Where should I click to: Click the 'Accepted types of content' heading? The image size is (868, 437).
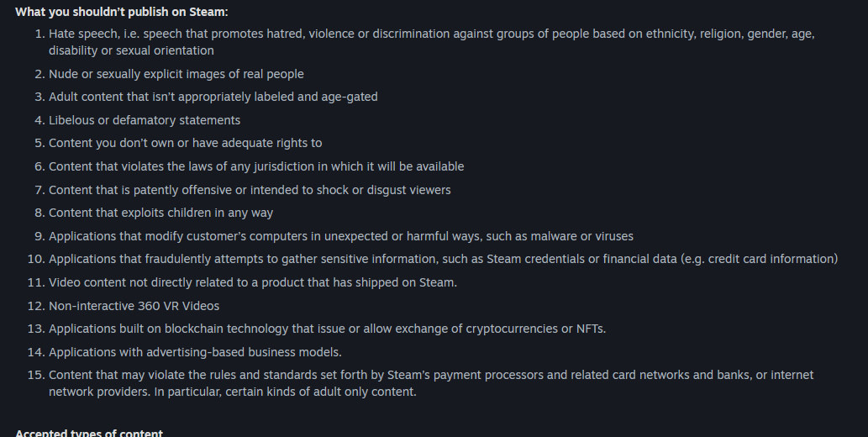click(x=89, y=433)
